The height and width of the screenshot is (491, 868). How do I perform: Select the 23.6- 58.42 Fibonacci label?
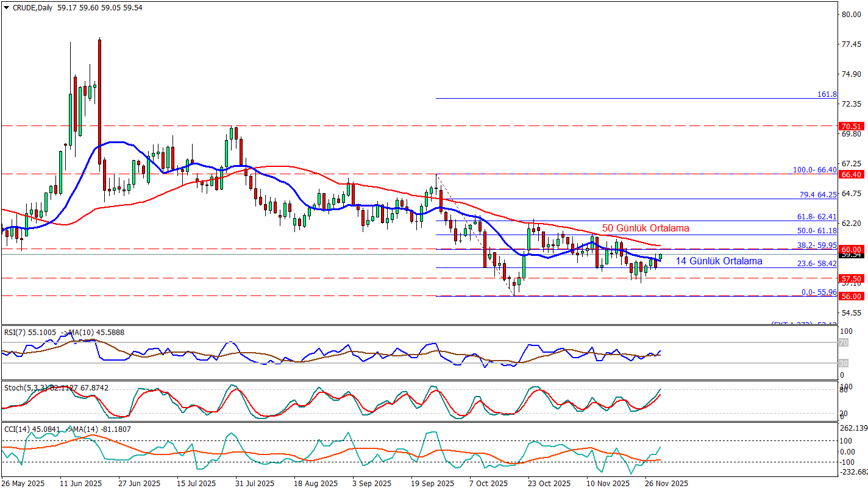coord(816,264)
